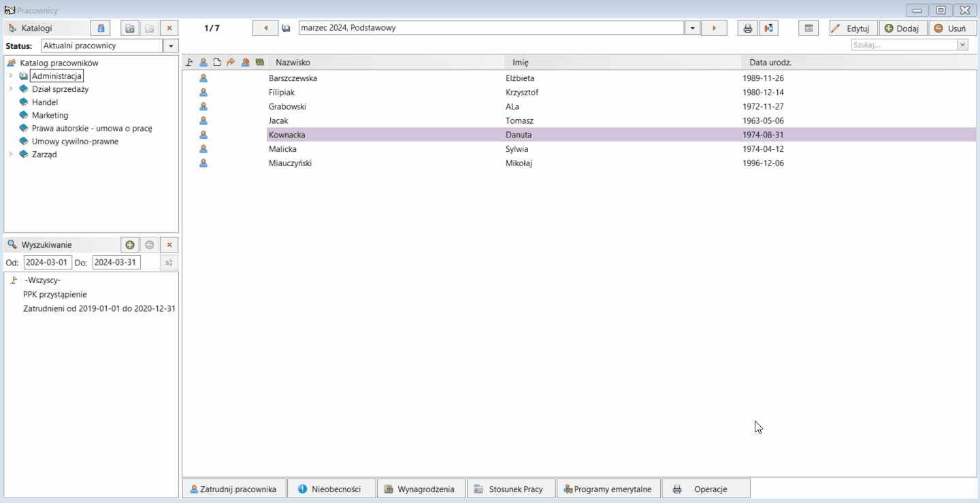The width and height of the screenshot is (980, 503).
Task: Open the Status dropdown list
Action: click(x=171, y=46)
